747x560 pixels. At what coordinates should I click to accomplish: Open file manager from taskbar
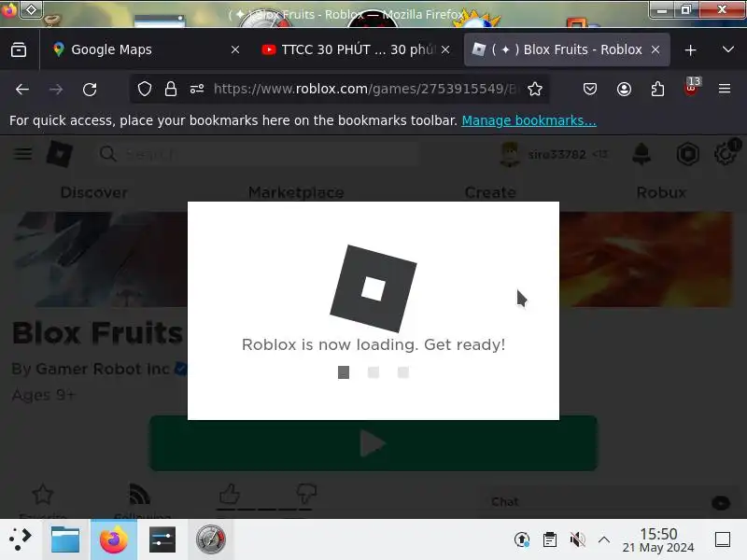(x=65, y=539)
